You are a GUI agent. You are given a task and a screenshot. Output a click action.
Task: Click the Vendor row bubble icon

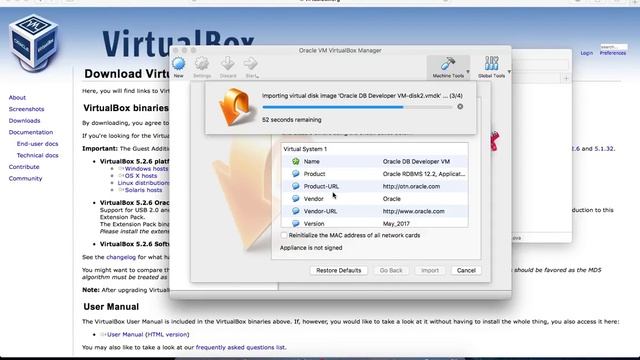(296, 198)
